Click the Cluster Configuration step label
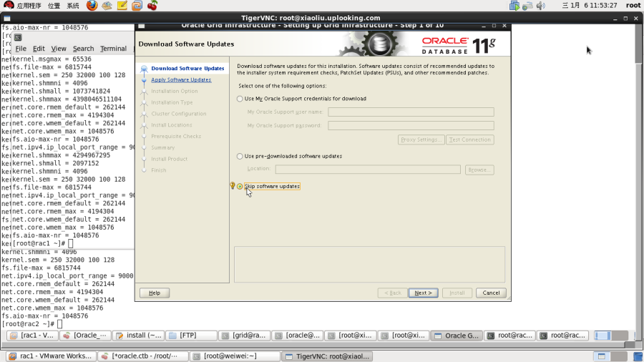The image size is (644, 362). [179, 114]
